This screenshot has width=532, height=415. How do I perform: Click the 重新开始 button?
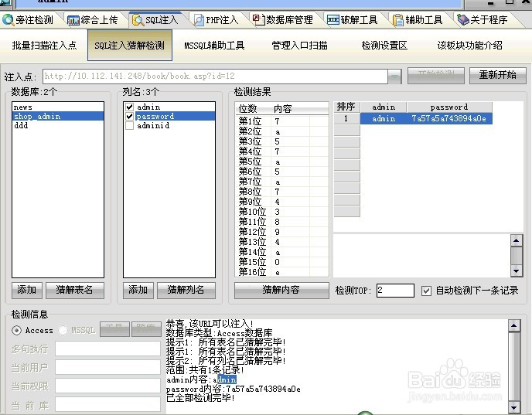click(498, 75)
